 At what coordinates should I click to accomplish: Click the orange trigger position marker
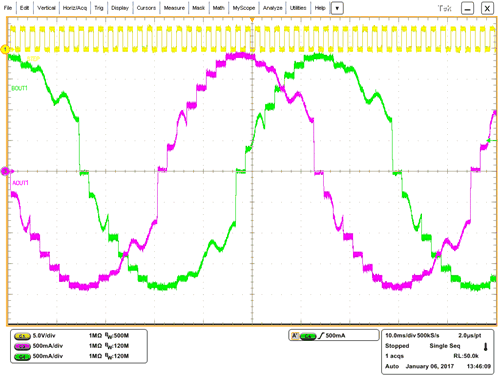(x=252, y=20)
